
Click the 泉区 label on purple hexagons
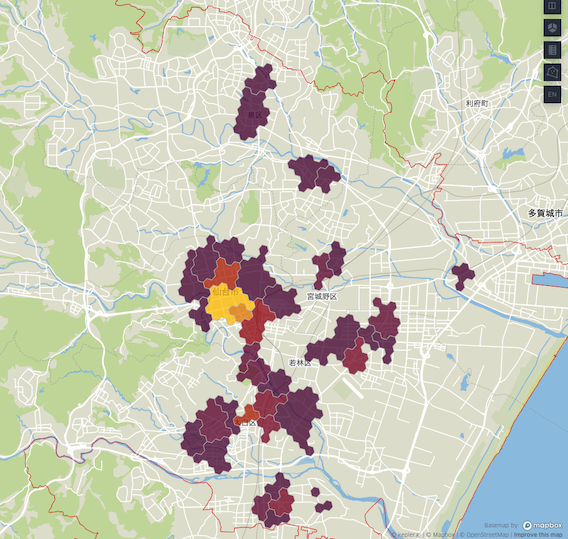(255, 115)
